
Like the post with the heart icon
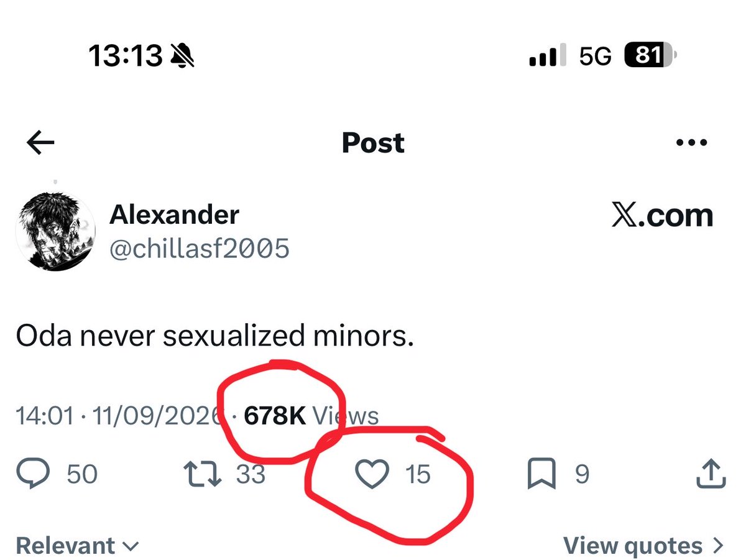point(372,474)
